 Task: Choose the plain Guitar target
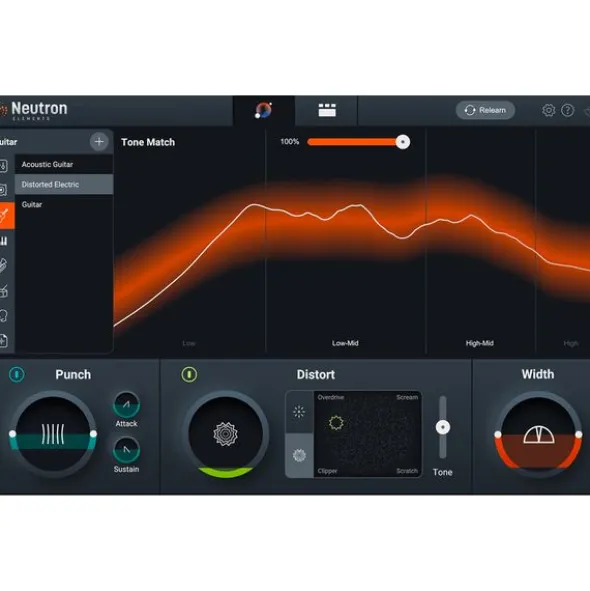pyautogui.click(x=64, y=205)
